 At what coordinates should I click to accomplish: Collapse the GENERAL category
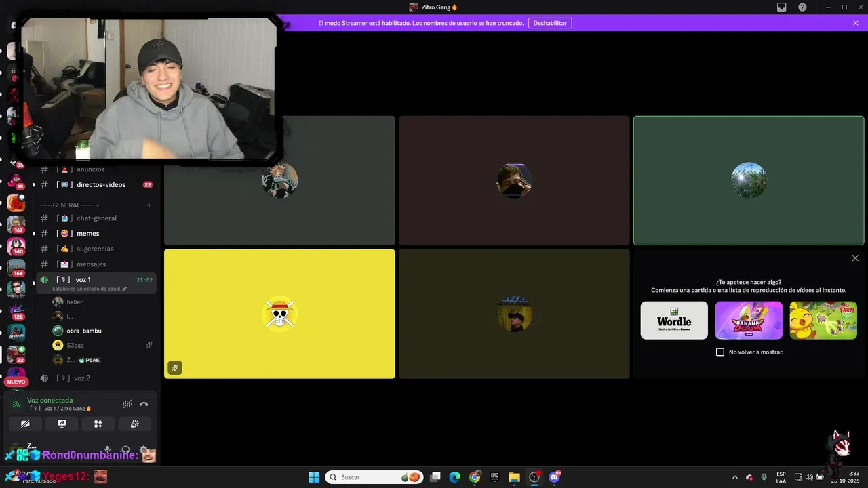pos(69,205)
